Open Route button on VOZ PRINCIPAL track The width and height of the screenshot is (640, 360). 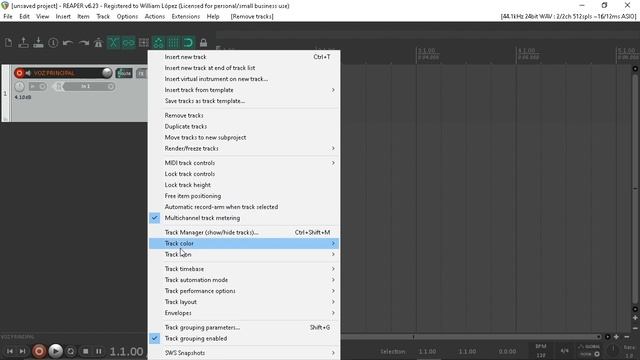[x=124, y=73]
